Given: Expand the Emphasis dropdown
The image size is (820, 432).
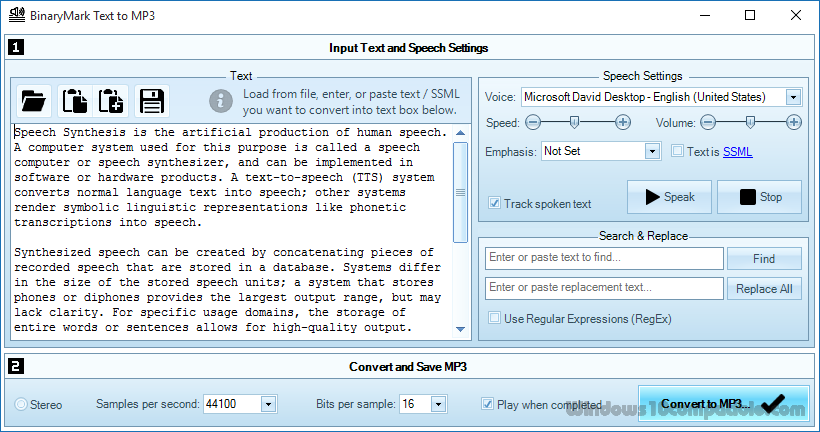Looking at the screenshot, I should 652,152.
